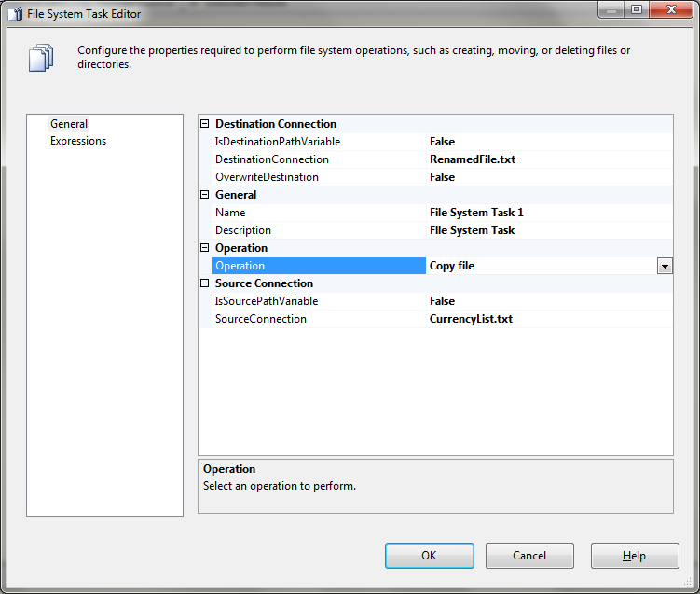
Task: Collapse the General property group
Action: tap(204, 195)
